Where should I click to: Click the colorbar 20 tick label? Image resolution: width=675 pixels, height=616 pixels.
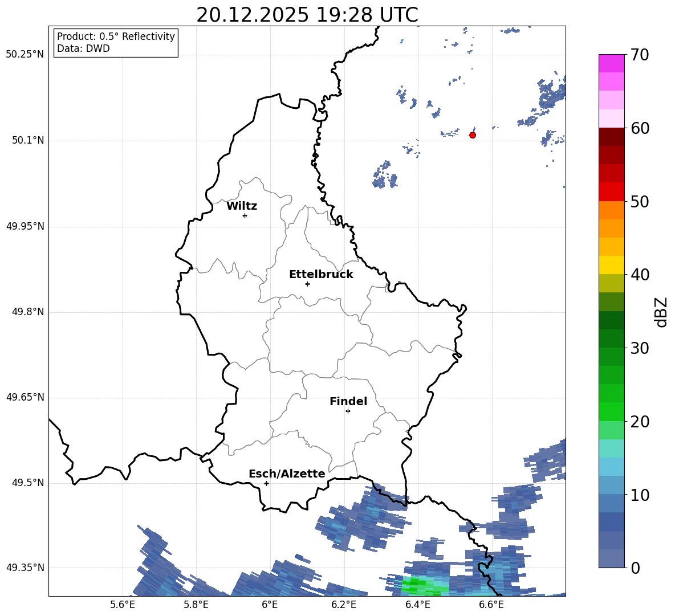pyautogui.click(x=640, y=422)
